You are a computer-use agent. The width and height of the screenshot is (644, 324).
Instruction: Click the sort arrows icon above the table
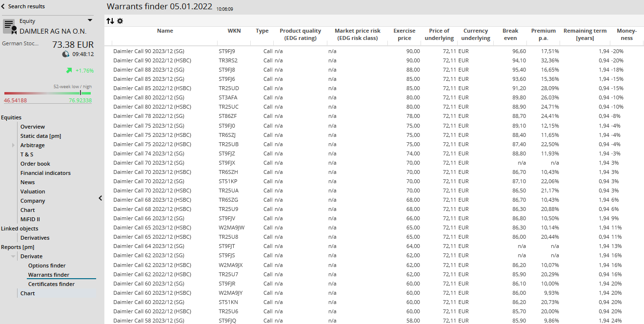110,21
